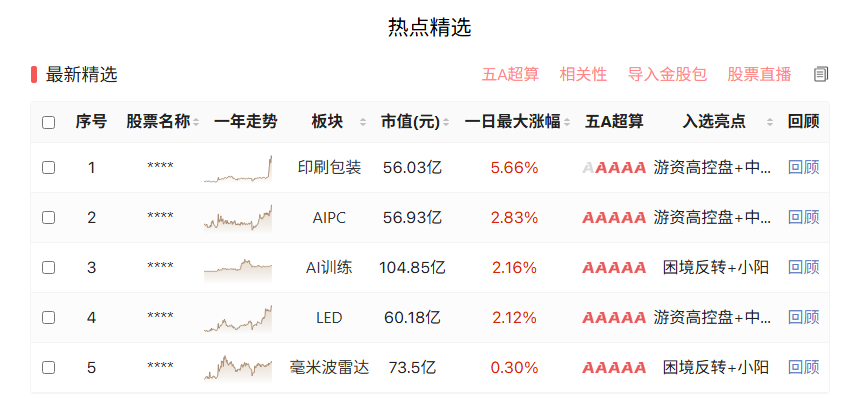850x403 pixels.
Task: Click the AAAAA rating in 印刷包装 row
Action: tap(614, 168)
